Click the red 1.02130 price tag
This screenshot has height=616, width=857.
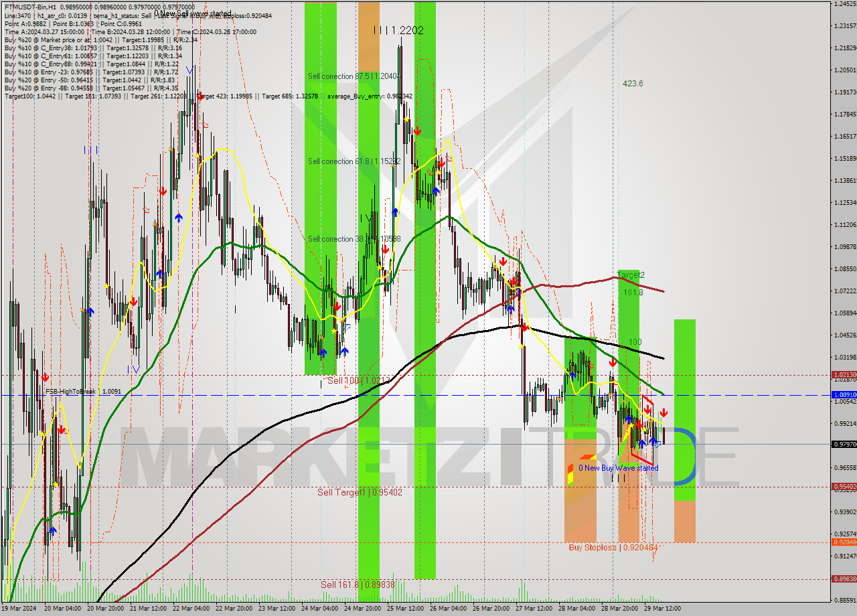tap(844, 375)
